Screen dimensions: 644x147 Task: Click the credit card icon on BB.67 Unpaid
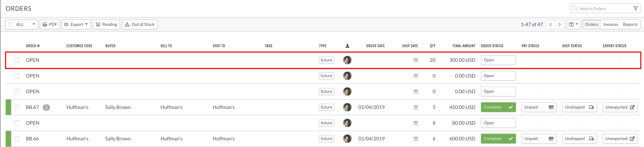[x=551, y=107]
